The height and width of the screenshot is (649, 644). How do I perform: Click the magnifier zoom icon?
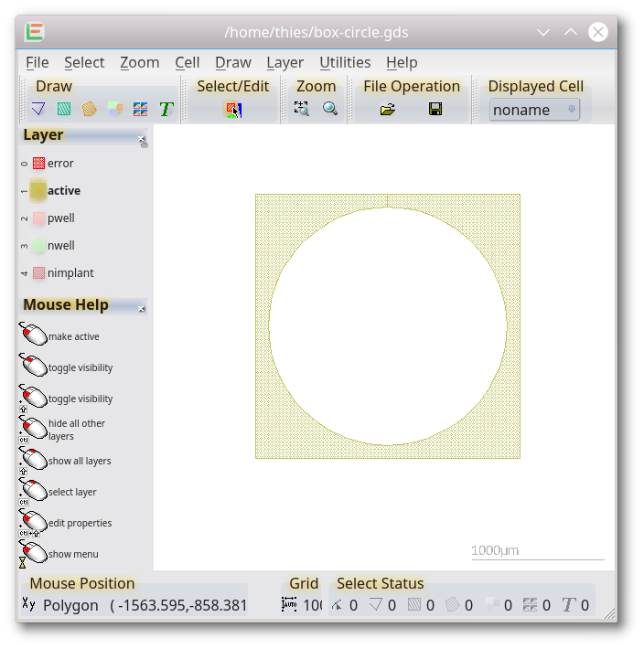click(x=330, y=109)
